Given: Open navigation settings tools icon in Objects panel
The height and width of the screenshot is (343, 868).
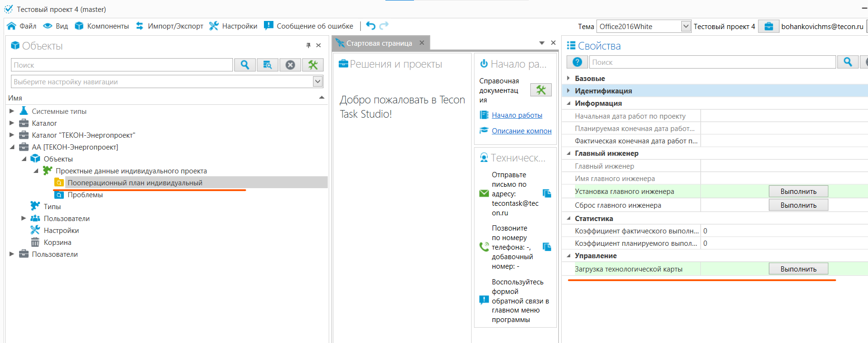Looking at the screenshot, I should coord(313,65).
